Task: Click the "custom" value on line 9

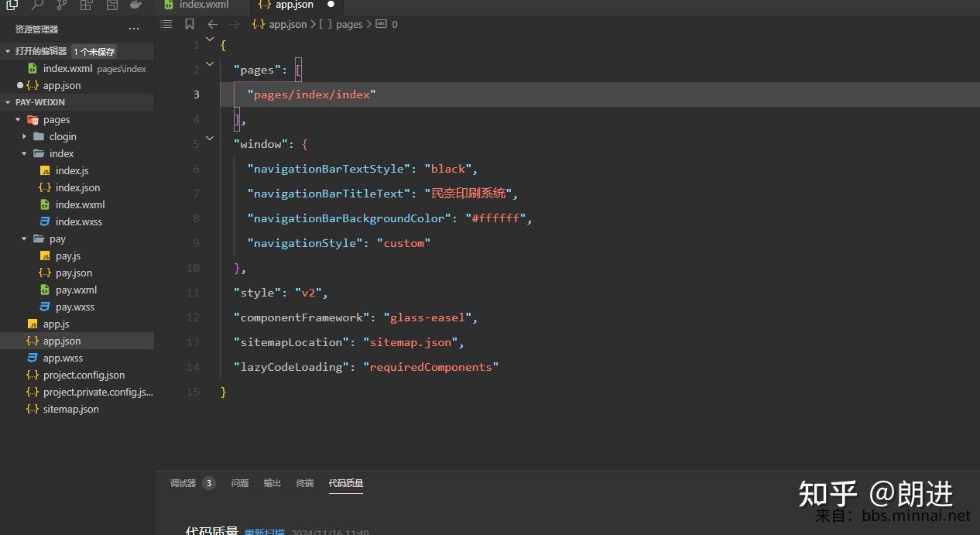Action: [403, 243]
